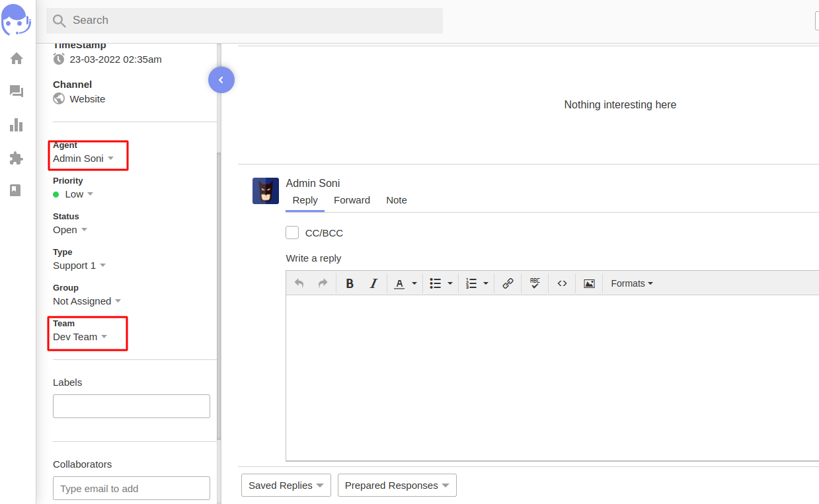
Task: Open the Status dropdown showing Open
Action: (x=70, y=230)
